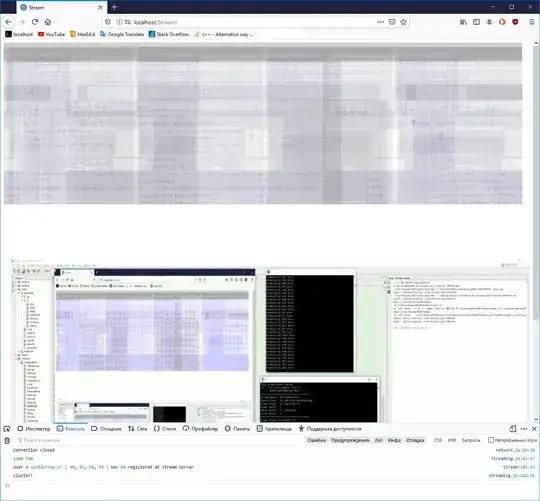Viewport: 540px width, 501px height.
Task: Open the page actions three-dot menu
Action: click(381, 22)
